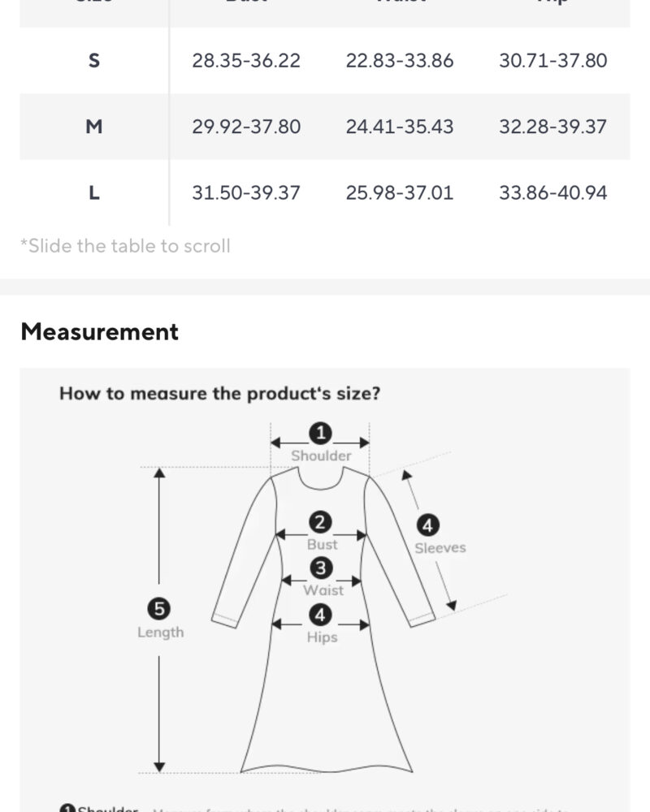Select the S size row label
The width and height of the screenshot is (650, 812).
[x=94, y=60]
